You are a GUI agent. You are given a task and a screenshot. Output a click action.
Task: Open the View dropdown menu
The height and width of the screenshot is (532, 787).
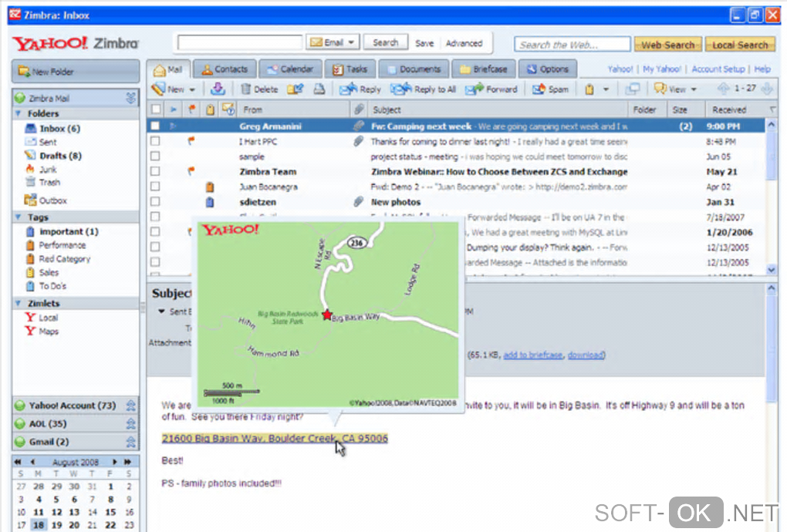[676, 89]
